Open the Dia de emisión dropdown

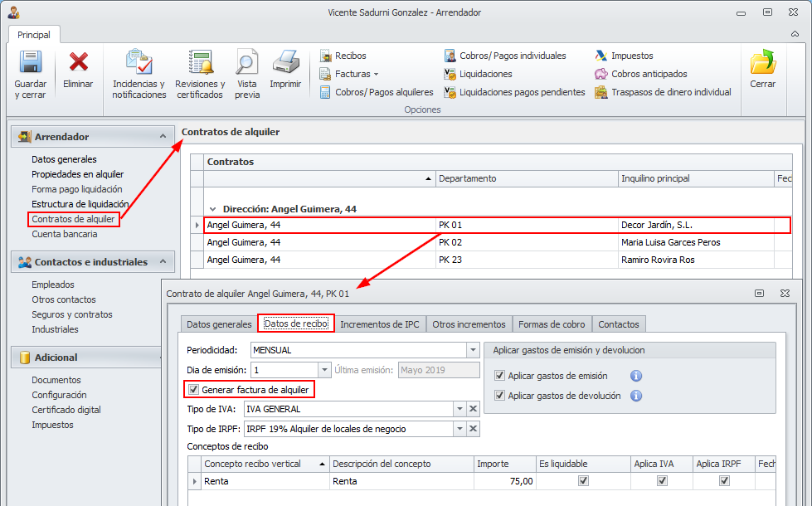pos(324,370)
